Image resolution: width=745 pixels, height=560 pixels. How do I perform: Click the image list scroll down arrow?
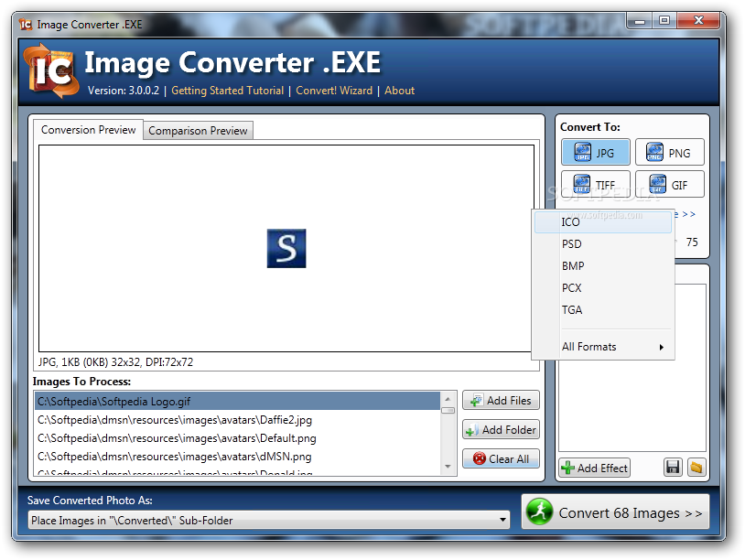coord(448,467)
